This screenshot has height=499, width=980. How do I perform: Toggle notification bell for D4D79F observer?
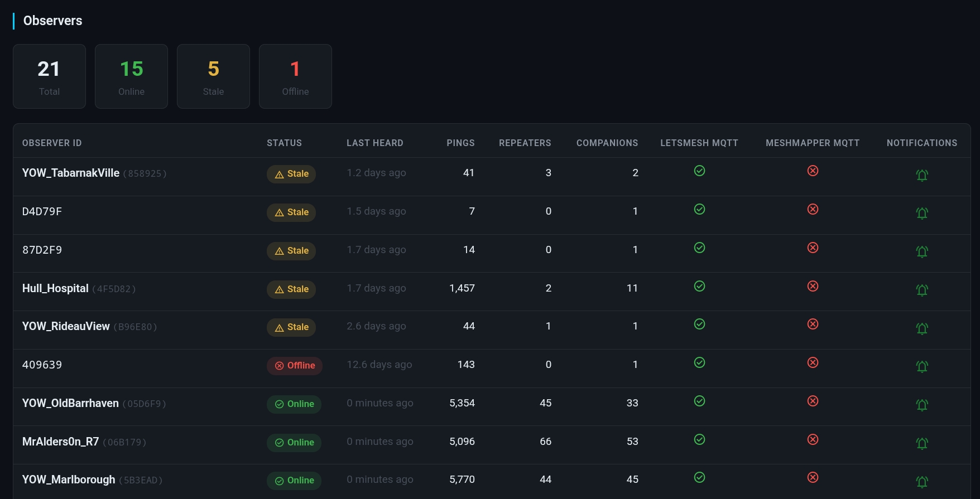[x=921, y=213]
